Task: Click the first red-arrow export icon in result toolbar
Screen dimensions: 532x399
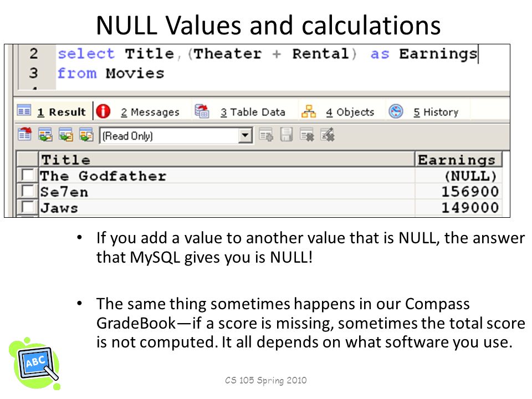Action: [x=25, y=134]
